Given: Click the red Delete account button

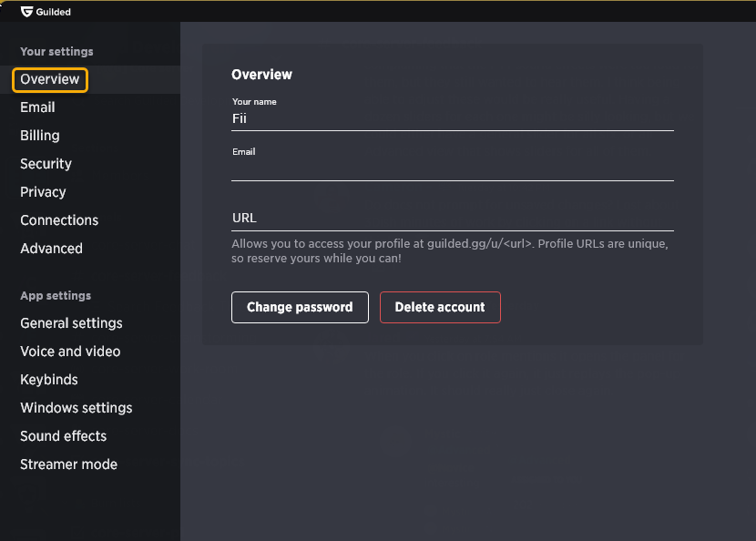Looking at the screenshot, I should coord(440,307).
